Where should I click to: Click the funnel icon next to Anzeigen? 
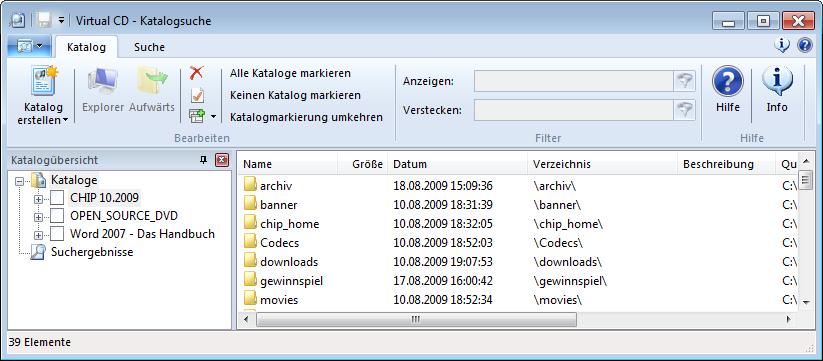pyautogui.click(x=685, y=81)
